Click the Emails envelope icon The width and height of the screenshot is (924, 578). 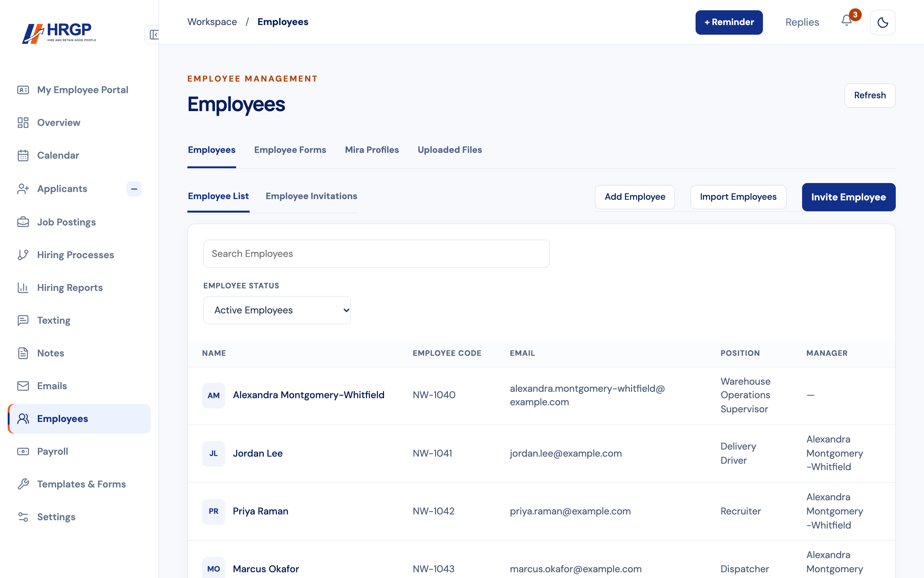23,386
